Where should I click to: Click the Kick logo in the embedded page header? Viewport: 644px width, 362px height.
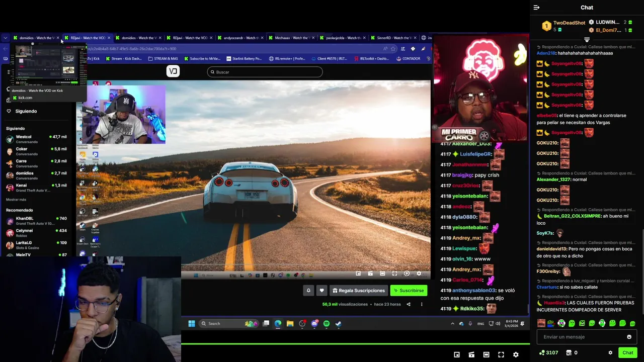click(x=173, y=71)
